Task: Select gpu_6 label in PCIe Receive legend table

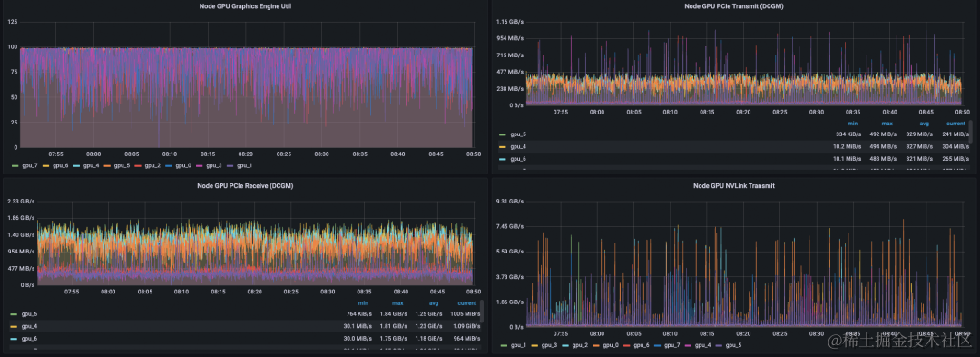Action: click(29, 338)
